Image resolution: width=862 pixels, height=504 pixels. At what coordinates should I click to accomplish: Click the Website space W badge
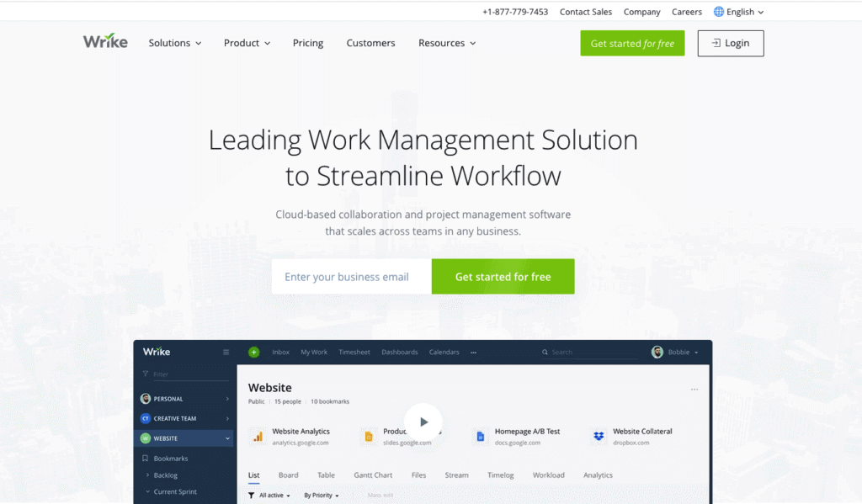coord(146,438)
